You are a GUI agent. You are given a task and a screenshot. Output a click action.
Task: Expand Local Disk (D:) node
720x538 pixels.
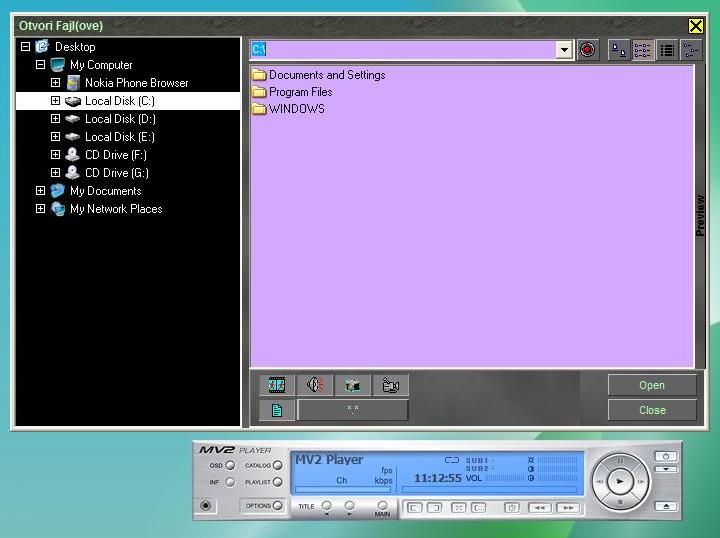point(55,118)
